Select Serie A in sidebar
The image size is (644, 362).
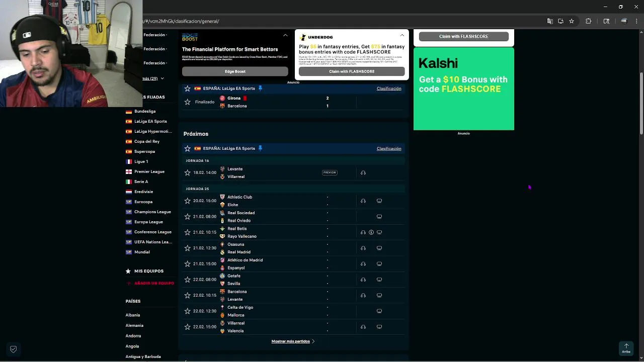point(141,182)
